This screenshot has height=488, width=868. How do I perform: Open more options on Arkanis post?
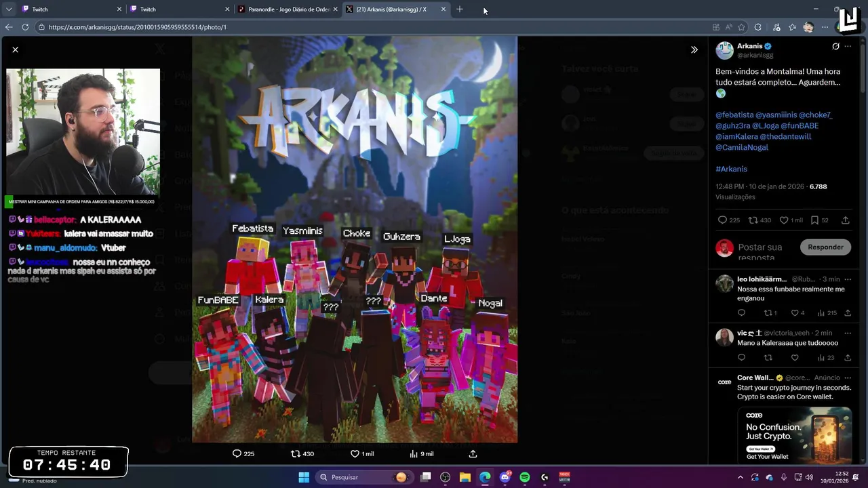[848, 46]
